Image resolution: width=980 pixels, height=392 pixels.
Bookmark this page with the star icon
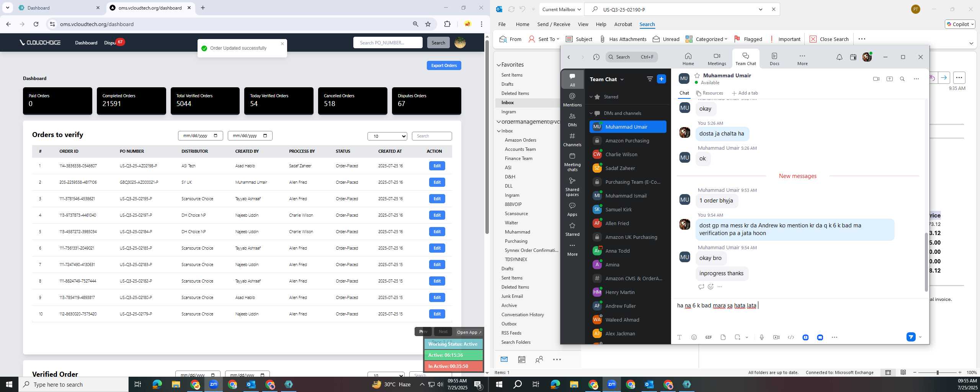coord(428,24)
